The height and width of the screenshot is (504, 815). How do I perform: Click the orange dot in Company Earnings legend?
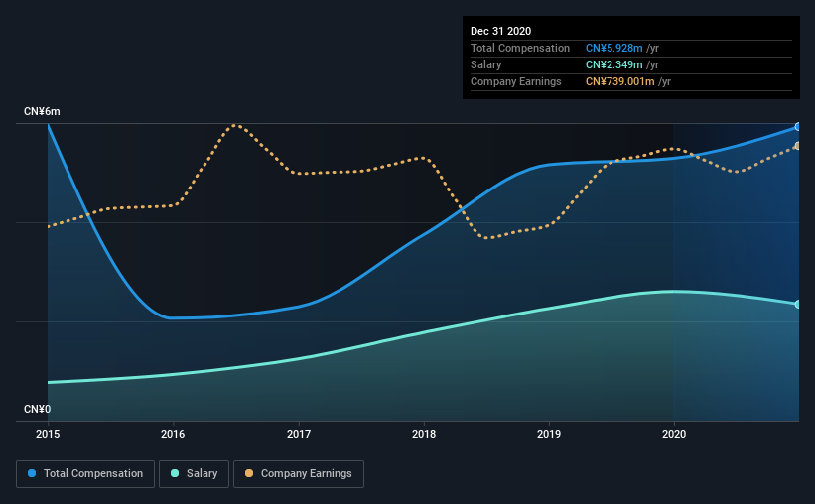pos(249,473)
